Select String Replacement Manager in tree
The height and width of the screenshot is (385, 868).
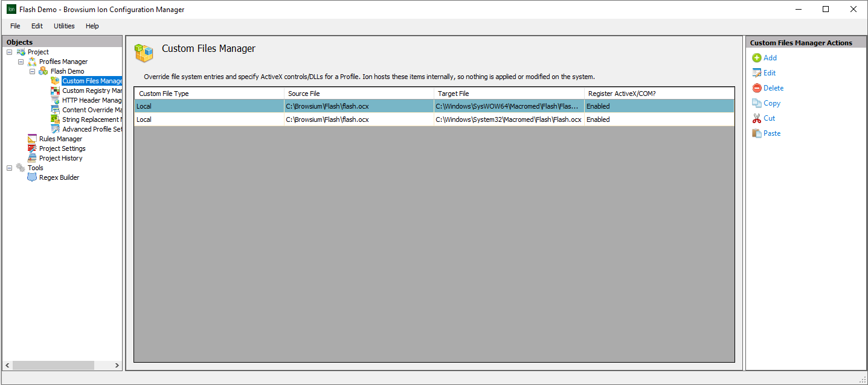click(x=92, y=119)
